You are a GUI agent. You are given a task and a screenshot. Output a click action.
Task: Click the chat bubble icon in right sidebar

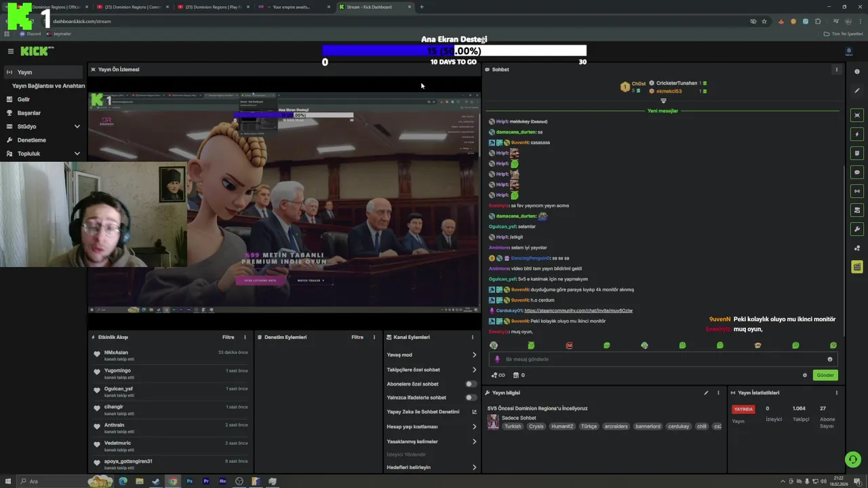coord(857,172)
